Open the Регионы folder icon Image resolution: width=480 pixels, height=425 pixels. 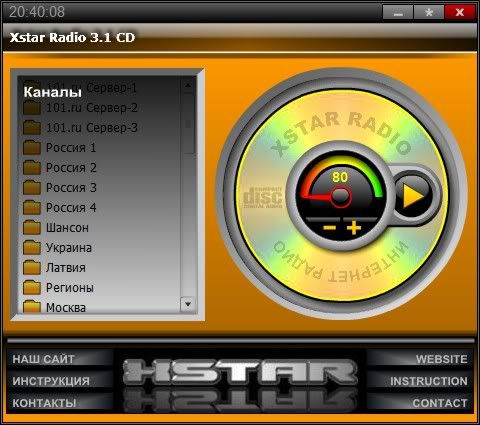[x=32, y=288]
